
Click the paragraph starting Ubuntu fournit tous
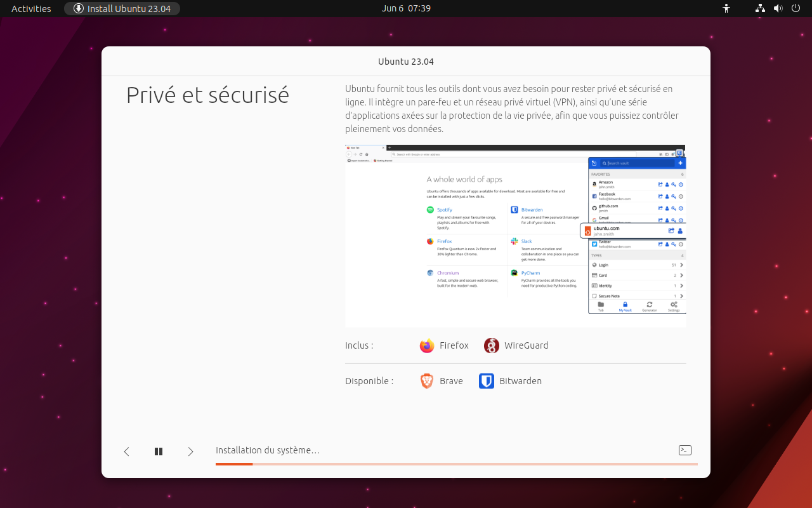(x=513, y=109)
